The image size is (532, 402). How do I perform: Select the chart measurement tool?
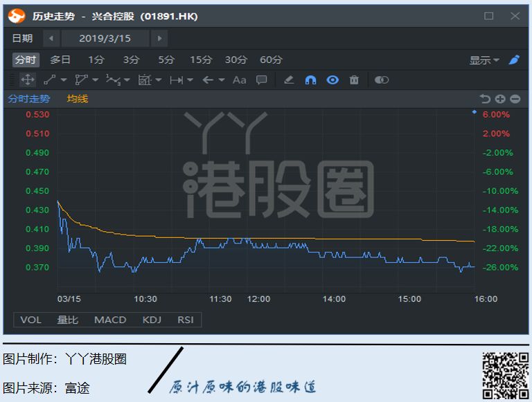[145, 80]
